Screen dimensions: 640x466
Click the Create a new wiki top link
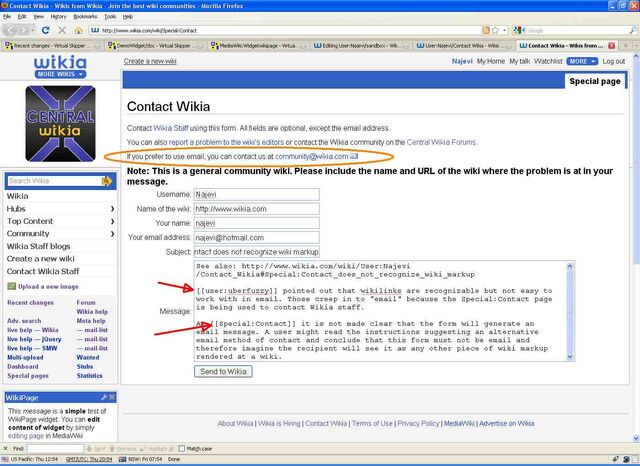point(150,61)
